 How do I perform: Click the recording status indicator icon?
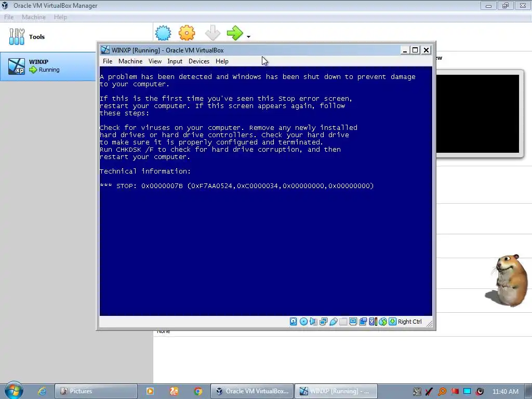(363, 321)
